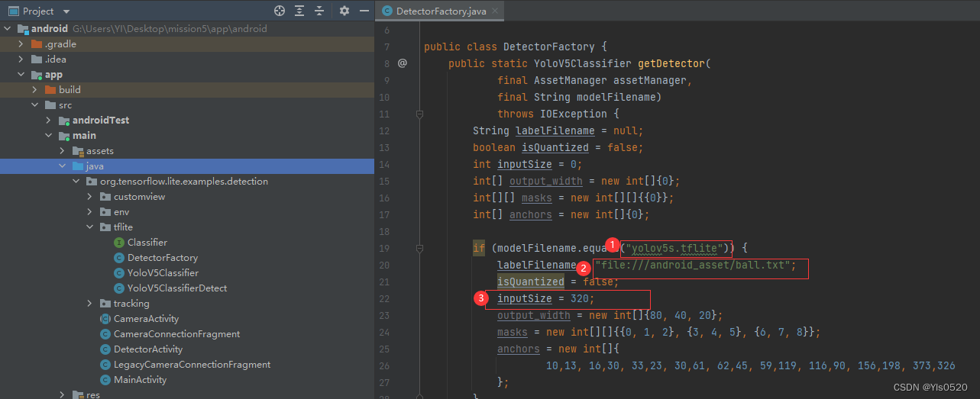980x399 pixels.
Task: Click the orange build folder icon
Action: pyautogui.click(x=50, y=90)
